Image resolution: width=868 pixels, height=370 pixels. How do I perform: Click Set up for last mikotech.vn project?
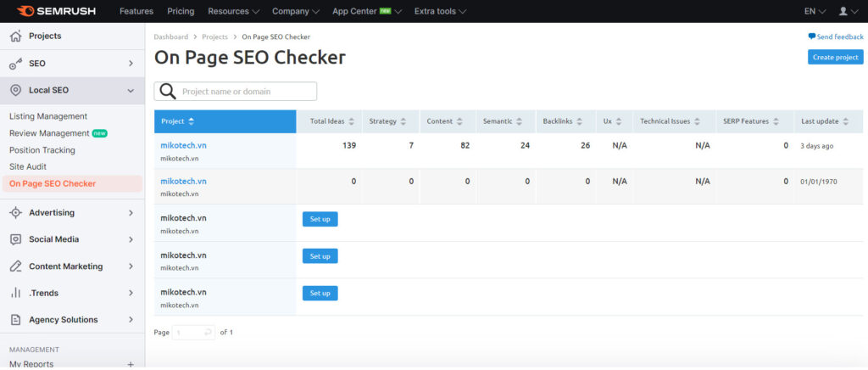coord(320,294)
